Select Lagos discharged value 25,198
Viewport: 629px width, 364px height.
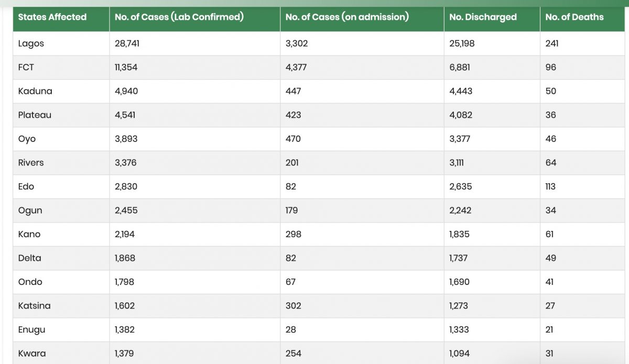coord(462,43)
